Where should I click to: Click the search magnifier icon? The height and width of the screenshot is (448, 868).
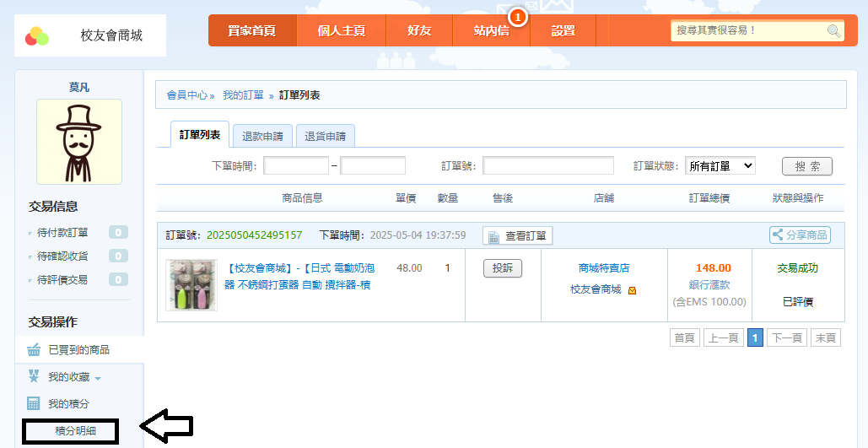(833, 31)
